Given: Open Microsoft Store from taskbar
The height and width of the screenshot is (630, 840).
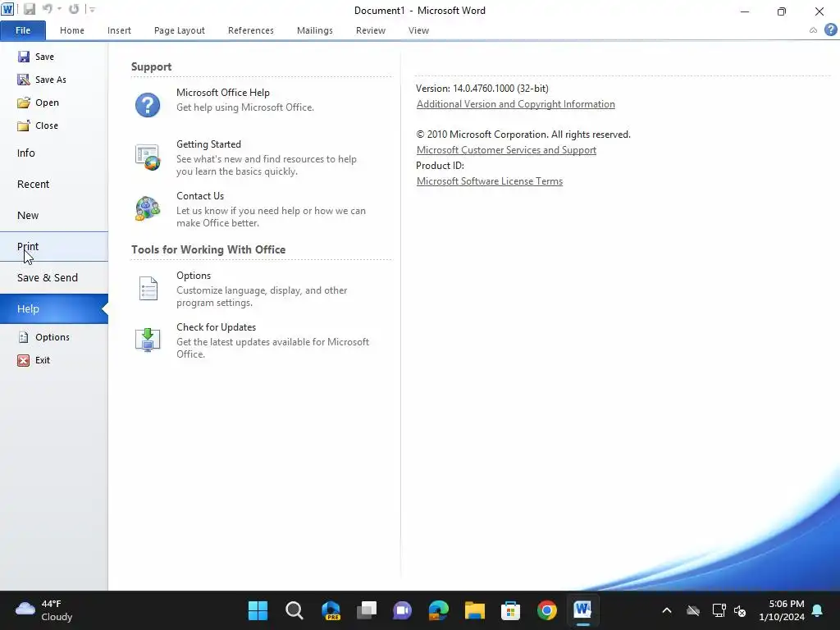Looking at the screenshot, I should point(510,610).
